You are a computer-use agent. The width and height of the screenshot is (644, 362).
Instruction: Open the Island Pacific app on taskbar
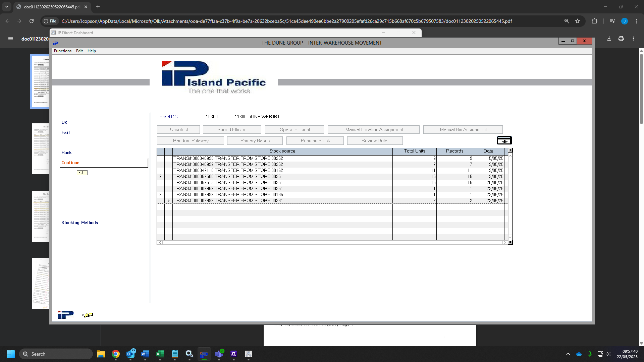click(x=204, y=354)
